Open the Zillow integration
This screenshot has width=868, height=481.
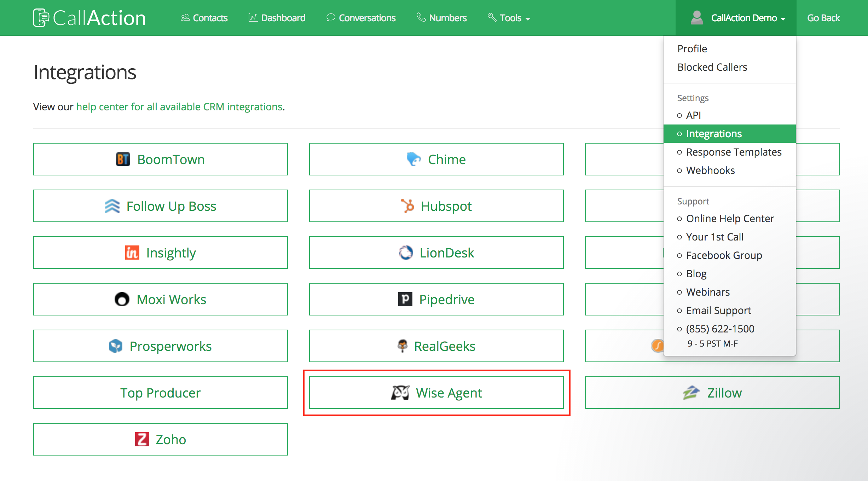pyautogui.click(x=712, y=393)
